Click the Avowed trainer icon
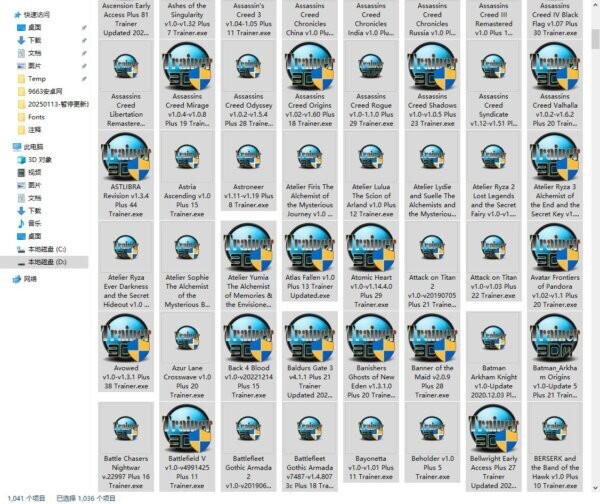The height and width of the screenshot is (504, 600). tap(126, 338)
